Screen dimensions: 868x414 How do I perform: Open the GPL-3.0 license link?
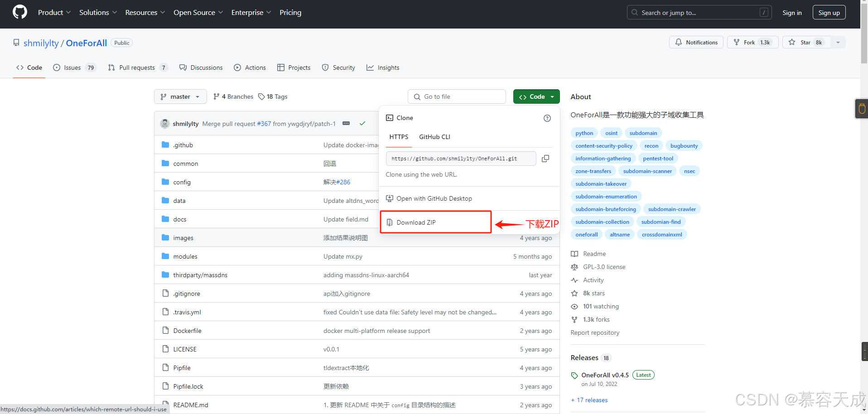[x=598, y=267]
